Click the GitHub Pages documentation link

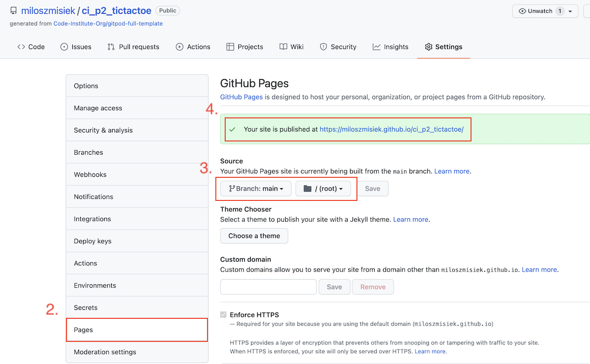point(241,97)
